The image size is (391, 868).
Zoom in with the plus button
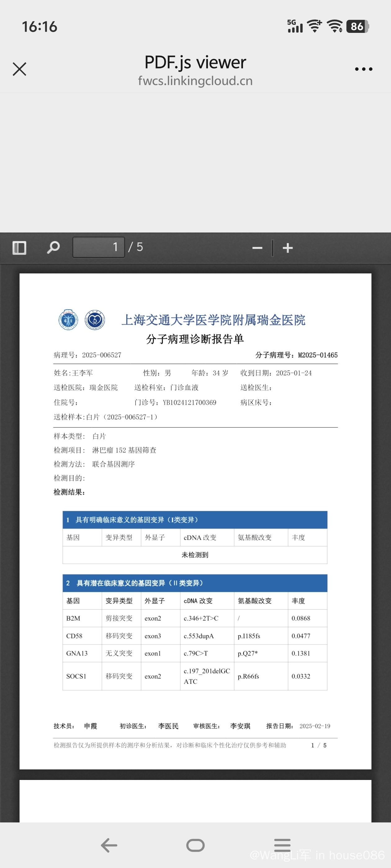click(287, 248)
